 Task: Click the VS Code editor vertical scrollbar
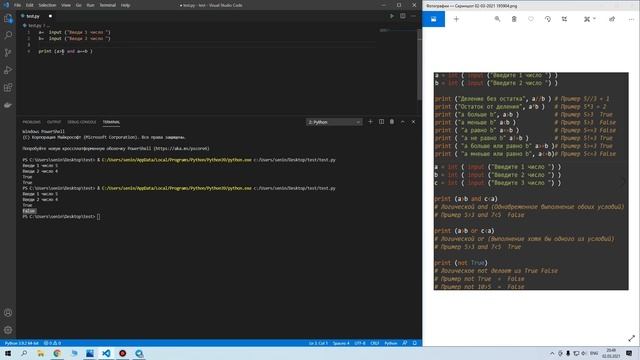(420, 65)
